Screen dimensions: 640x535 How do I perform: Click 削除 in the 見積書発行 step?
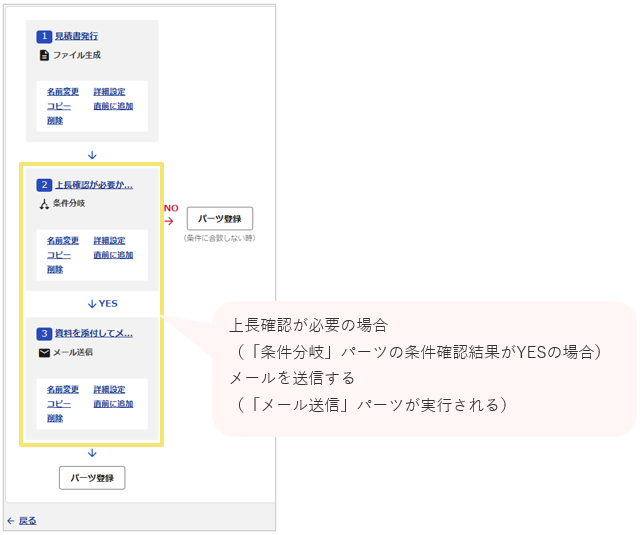click(x=55, y=120)
